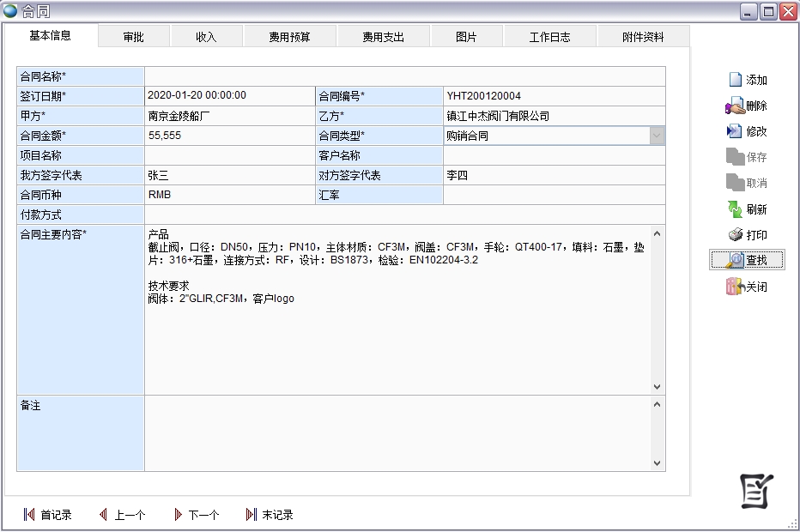Open the 附件资料 tab
Image resolution: width=800 pixels, height=532 pixels.
[x=642, y=37]
